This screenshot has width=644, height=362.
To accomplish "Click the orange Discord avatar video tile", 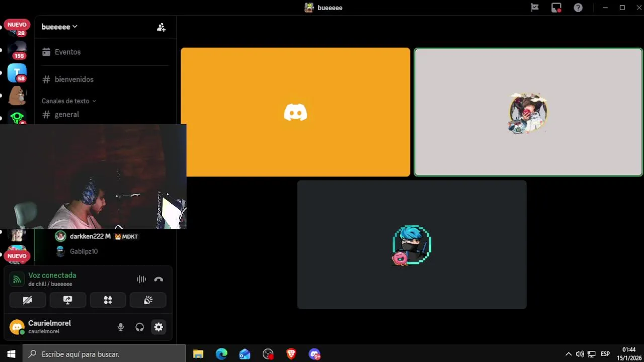I will 295,112.
